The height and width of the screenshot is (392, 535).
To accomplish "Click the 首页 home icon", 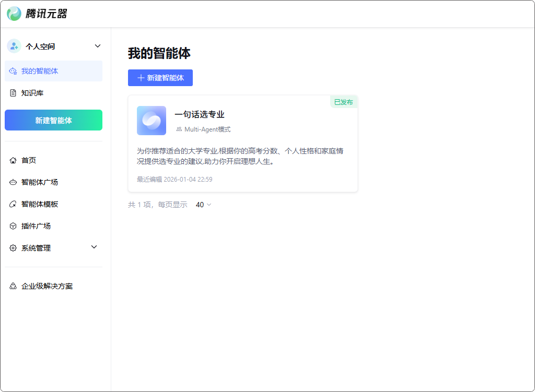I will (x=13, y=160).
